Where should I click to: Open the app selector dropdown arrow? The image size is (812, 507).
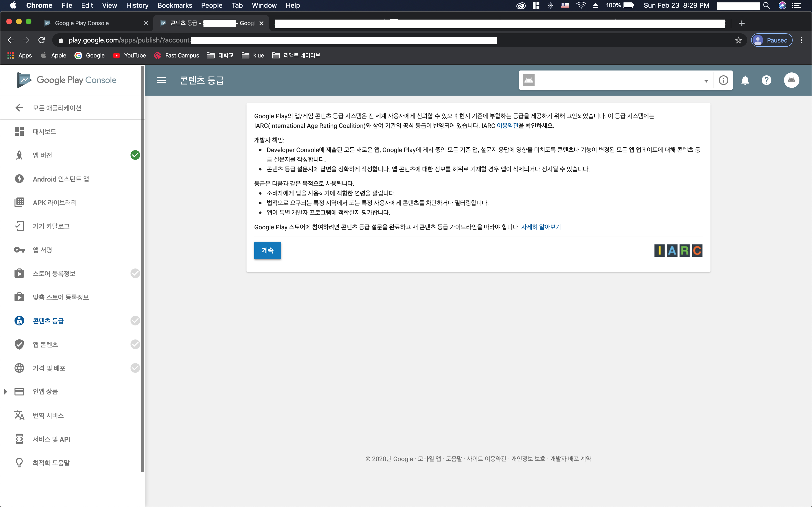pos(706,80)
